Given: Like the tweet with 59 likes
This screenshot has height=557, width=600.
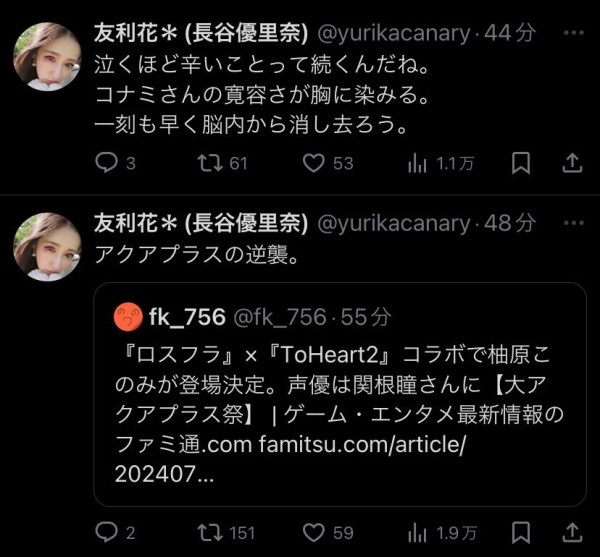Looking at the screenshot, I should (314, 531).
